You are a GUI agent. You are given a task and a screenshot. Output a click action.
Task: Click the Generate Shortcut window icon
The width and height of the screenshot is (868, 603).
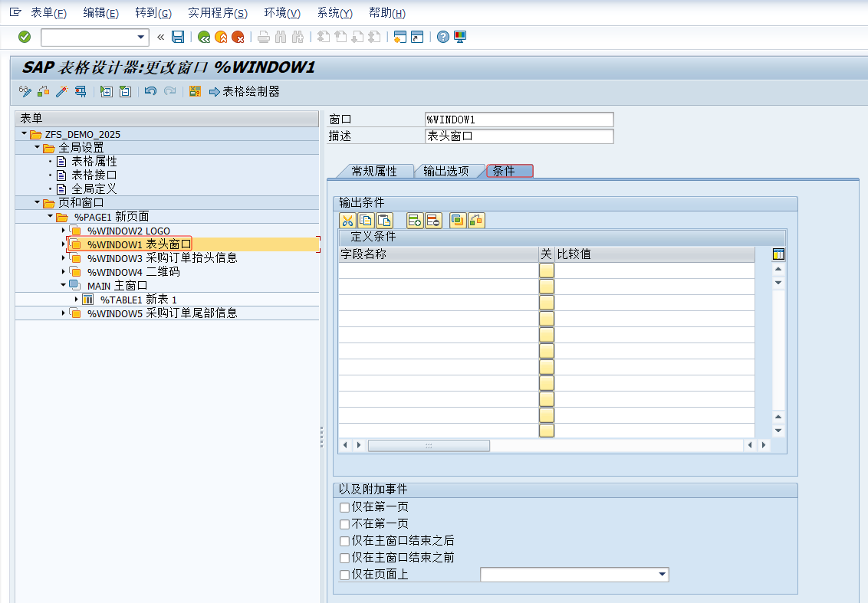(417, 37)
